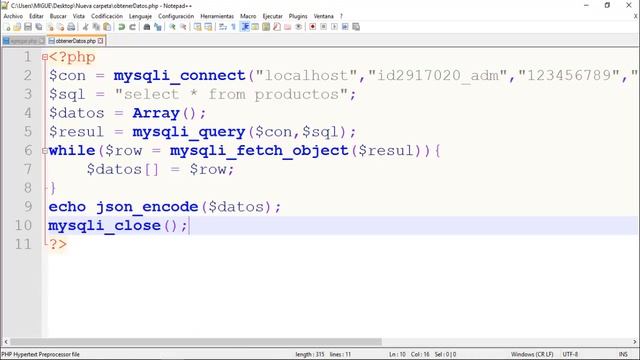Start macro recording with red dot
640x360 pixels.
313,27
